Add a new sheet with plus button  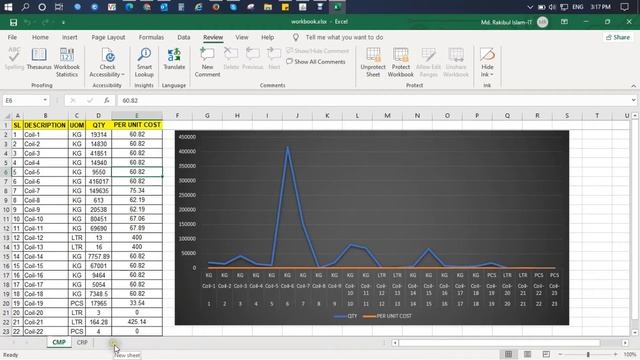coord(113,343)
